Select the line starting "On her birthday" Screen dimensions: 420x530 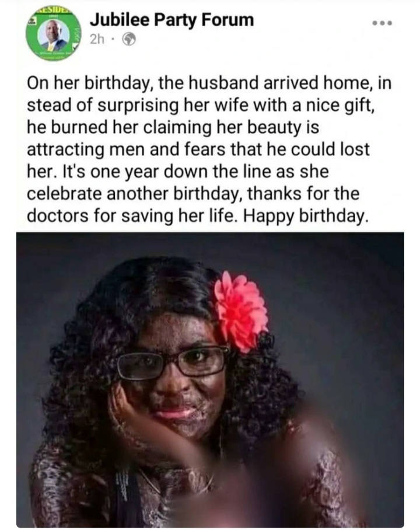[x=209, y=83]
